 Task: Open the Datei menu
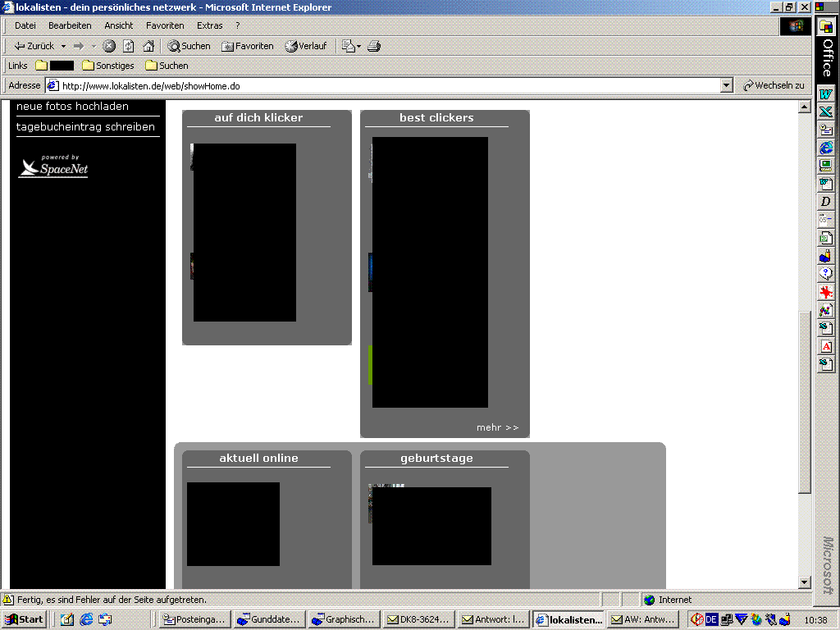25,25
